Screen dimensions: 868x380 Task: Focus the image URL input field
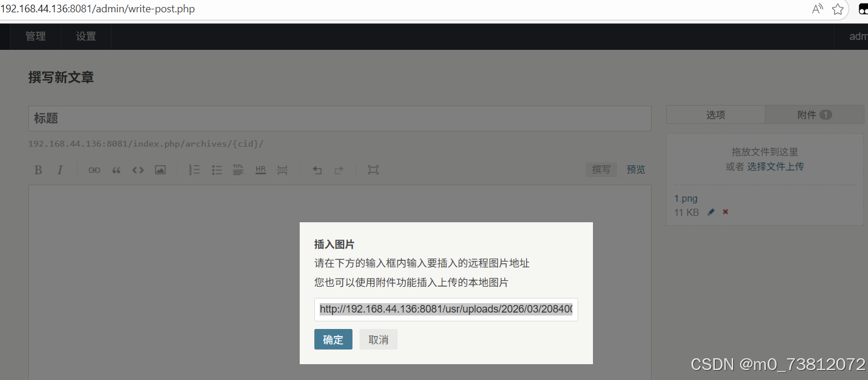[446, 309]
